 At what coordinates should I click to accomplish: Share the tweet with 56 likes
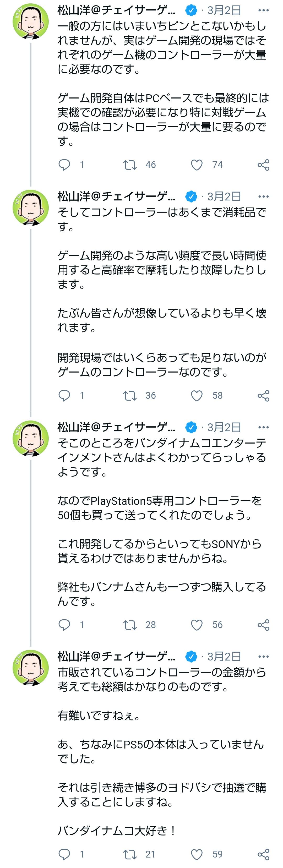[263, 625]
